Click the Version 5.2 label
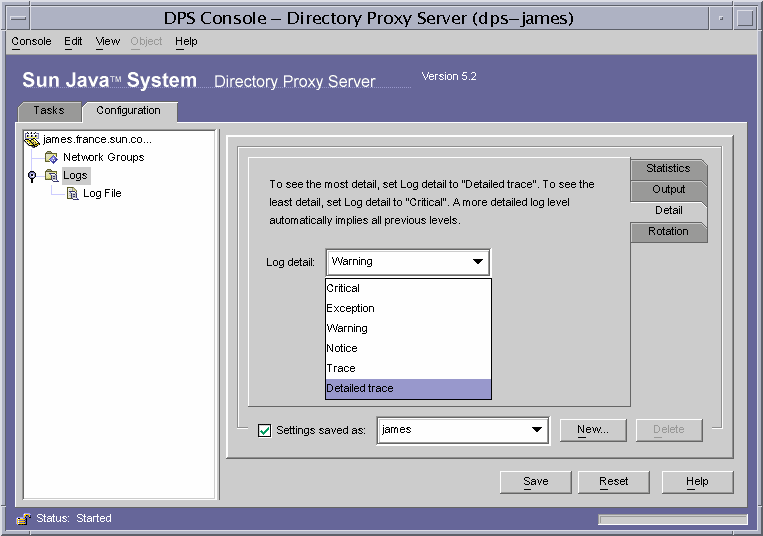Image resolution: width=763 pixels, height=536 pixels. 449,76
